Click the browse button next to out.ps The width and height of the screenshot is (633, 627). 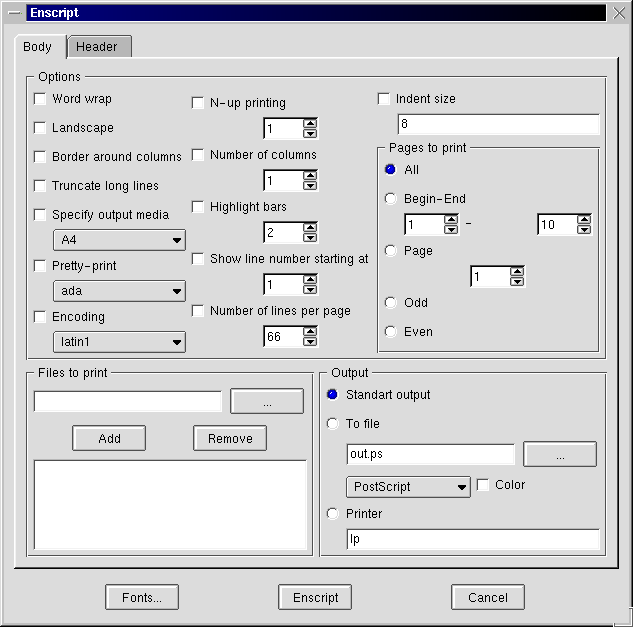coord(559,454)
